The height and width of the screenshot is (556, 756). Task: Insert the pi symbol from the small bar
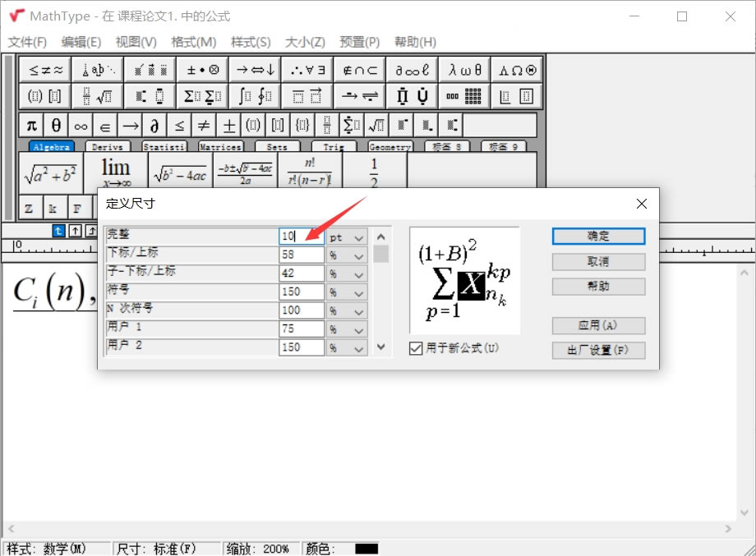[31, 126]
